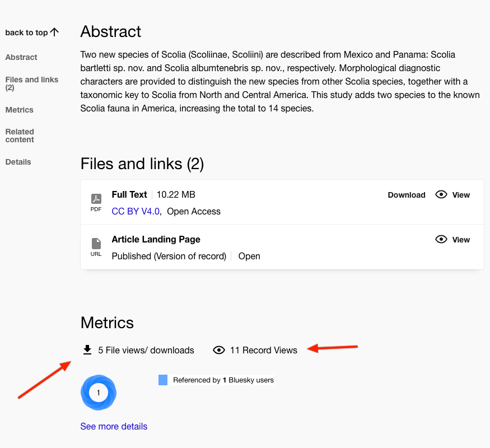Go to Files and links (2) section
Image resolution: width=490 pixels, height=448 pixels.
[32, 83]
